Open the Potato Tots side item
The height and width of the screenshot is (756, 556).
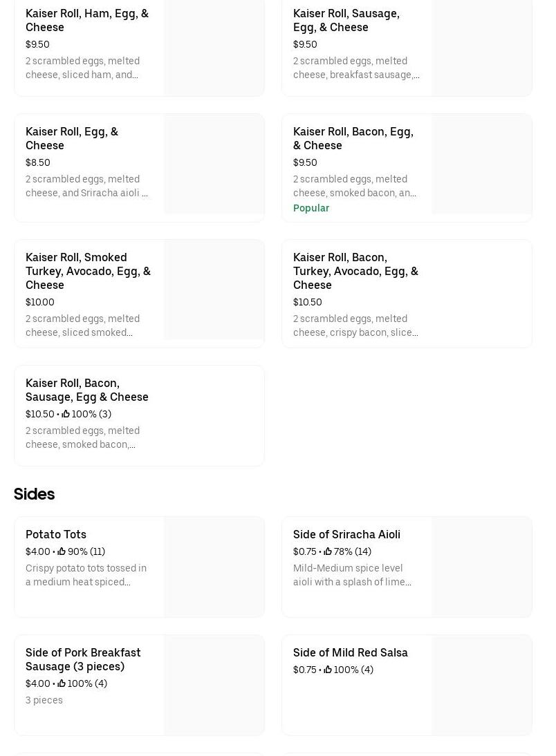click(56, 534)
